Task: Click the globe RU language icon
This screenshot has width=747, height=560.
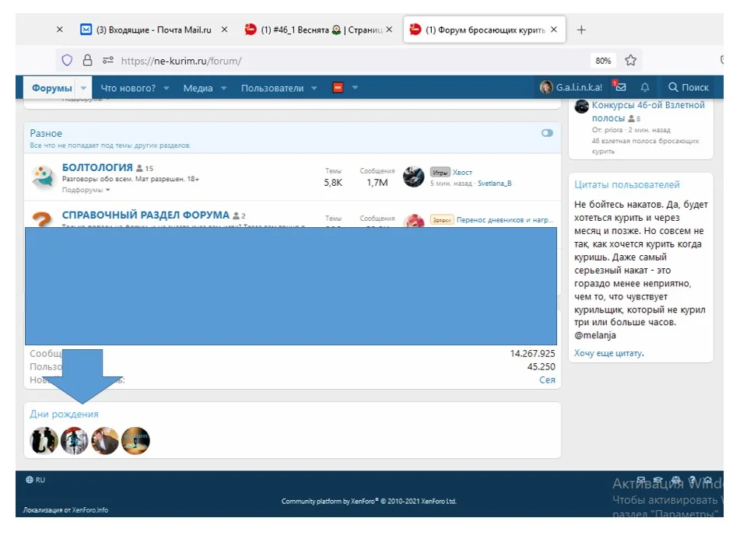Action: [30, 480]
